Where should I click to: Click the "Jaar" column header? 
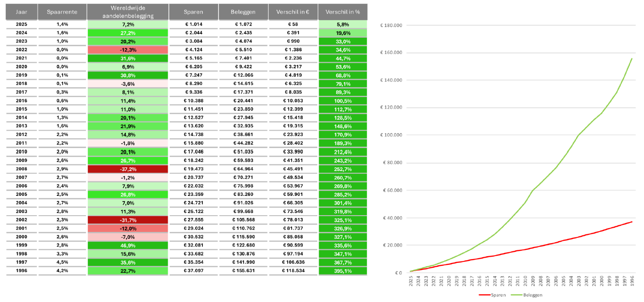[x=21, y=12]
